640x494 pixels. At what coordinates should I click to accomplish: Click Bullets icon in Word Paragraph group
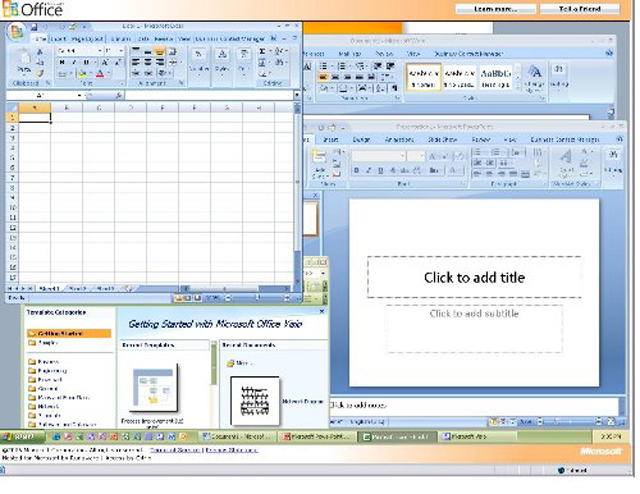(x=324, y=66)
